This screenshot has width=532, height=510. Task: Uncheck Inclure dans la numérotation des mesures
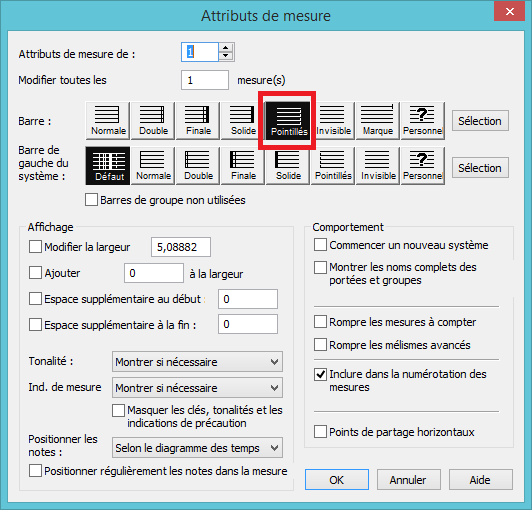click(x=320, y=374)
